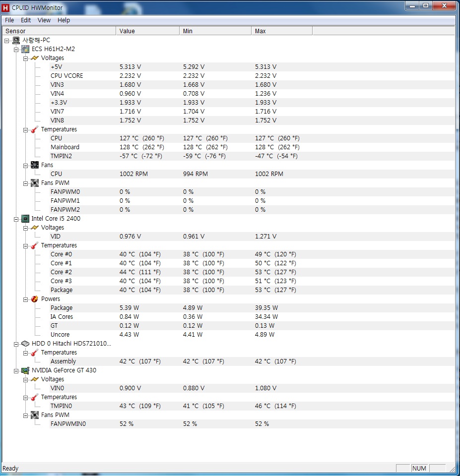Collapse Temperatures under Intel Core i5 2400
This screenshot has width=460, height=476.
coord(25,246)
